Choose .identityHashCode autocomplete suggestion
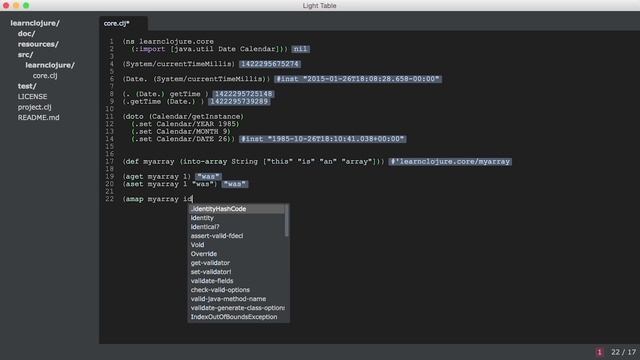Screen dimensions: 640x360 pos(237,209)
